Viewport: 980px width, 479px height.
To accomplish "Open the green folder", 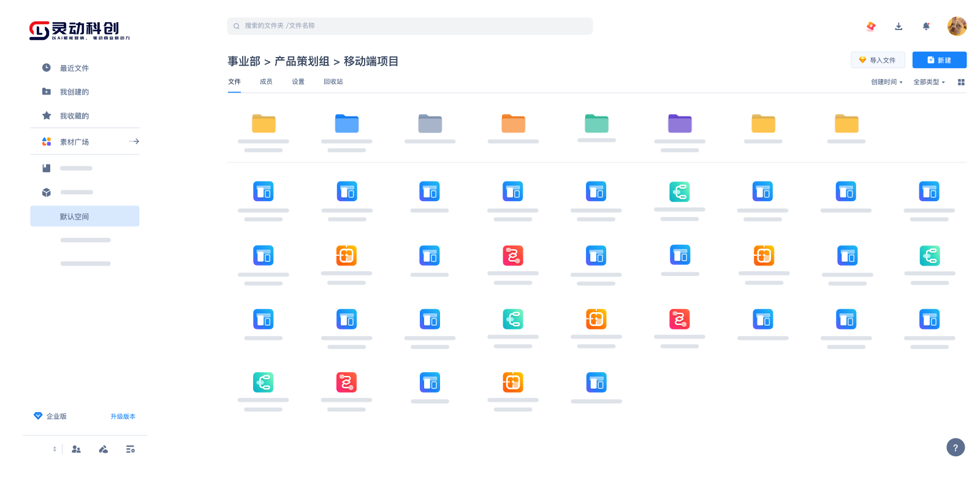I will pyautogui.click(x=596, y=124).
